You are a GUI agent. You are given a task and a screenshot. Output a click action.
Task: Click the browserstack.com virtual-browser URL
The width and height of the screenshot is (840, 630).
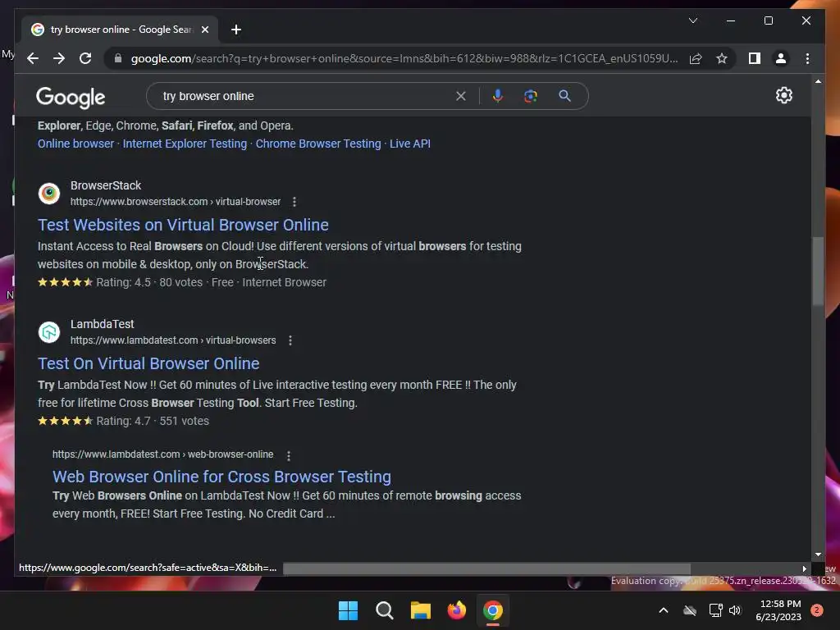pyautogui.click(x=176, y=202)
